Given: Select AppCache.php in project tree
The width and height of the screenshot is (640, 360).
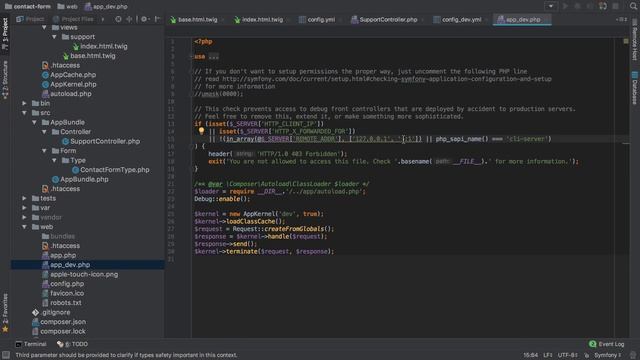Looking at the screenshot, I should coord(73,75).
